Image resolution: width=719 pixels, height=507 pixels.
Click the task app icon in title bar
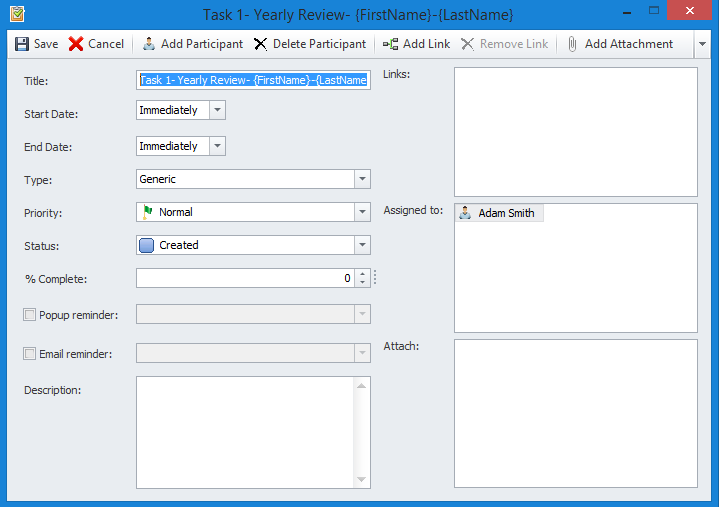[16, 14]
